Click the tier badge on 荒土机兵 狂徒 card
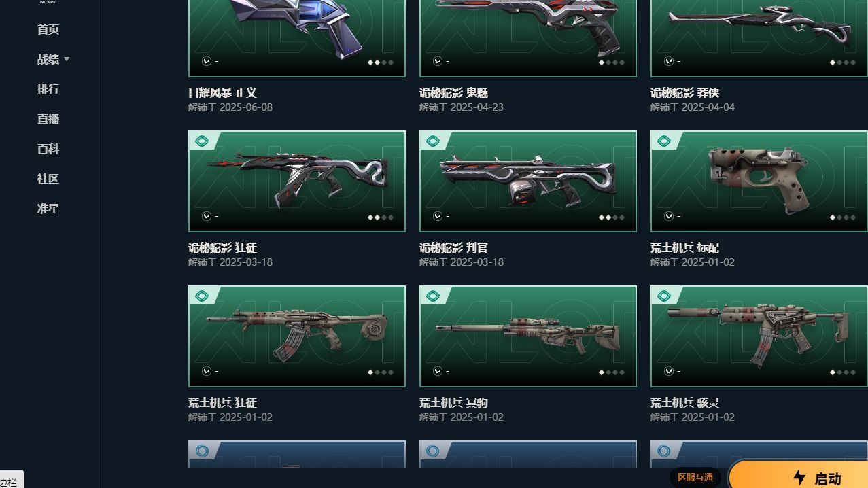The height and width of the screenshot is (488, 868). click(x=202, y=296)
